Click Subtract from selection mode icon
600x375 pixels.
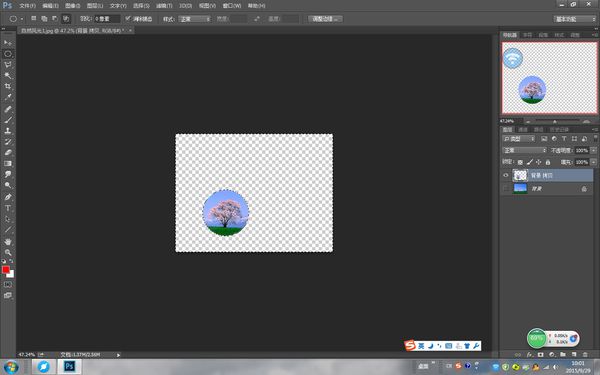tap(55, 18)
